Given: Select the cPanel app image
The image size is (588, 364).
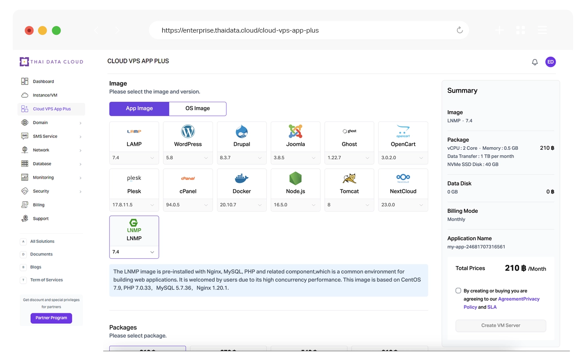Looking at the screenshot, I should (188, 184).
